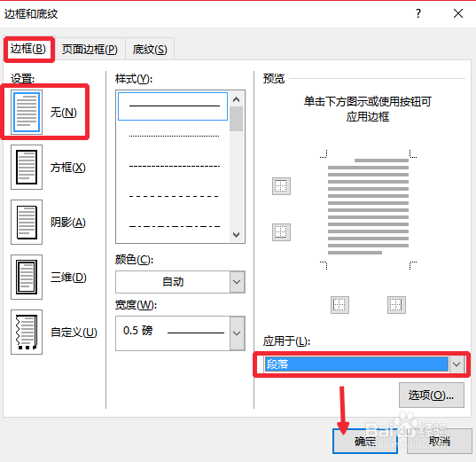
Task: Select the short-dashed line style
Action: coord(174,166)
